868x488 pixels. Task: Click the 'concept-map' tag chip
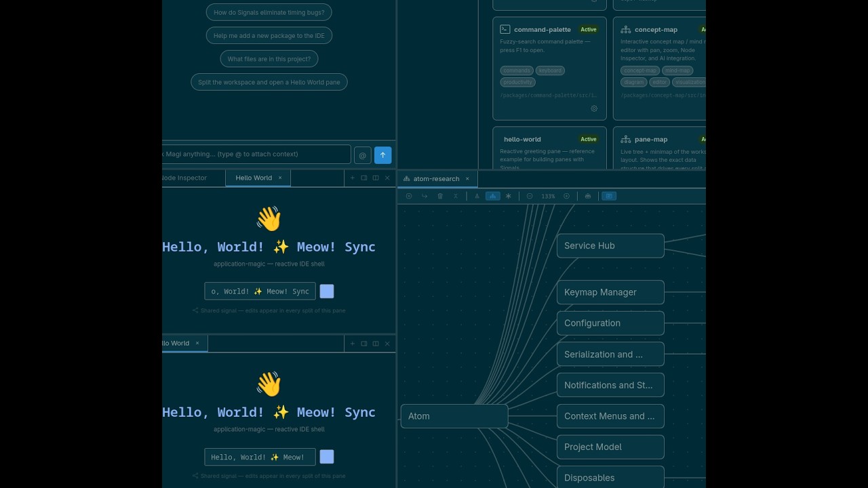[640, 70]
